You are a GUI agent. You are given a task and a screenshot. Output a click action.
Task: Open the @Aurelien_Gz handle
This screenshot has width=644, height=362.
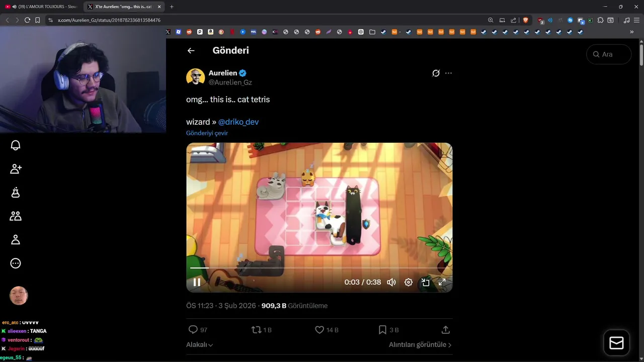pos(230,82)
